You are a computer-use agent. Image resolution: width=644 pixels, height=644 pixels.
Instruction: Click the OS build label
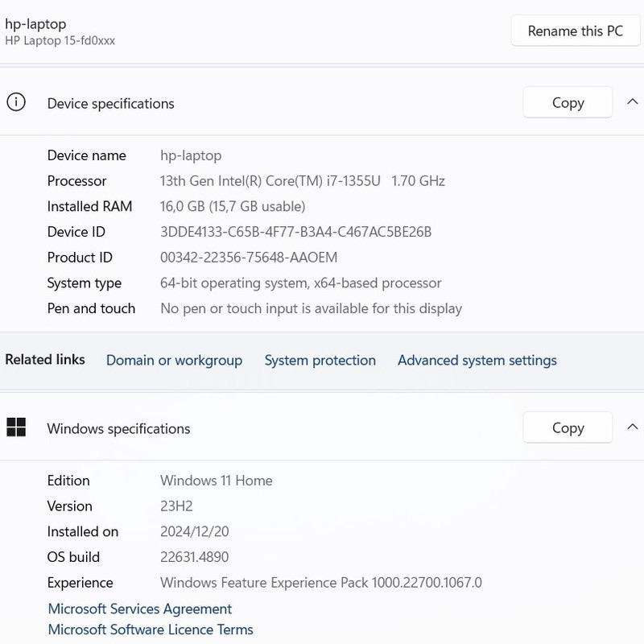73,557
